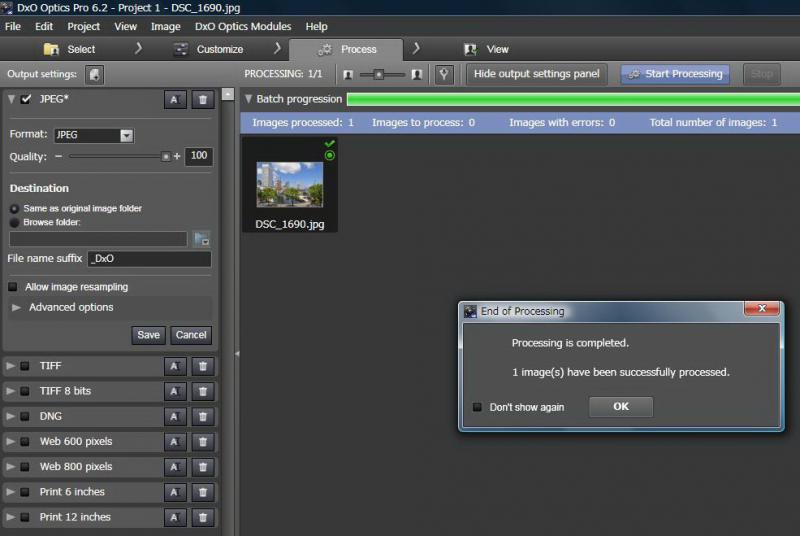Click the rename icon for TIFF
Image resolution: width=800 pixels, height=536 pixels.
pyautogui.click(x=174, y=366)
